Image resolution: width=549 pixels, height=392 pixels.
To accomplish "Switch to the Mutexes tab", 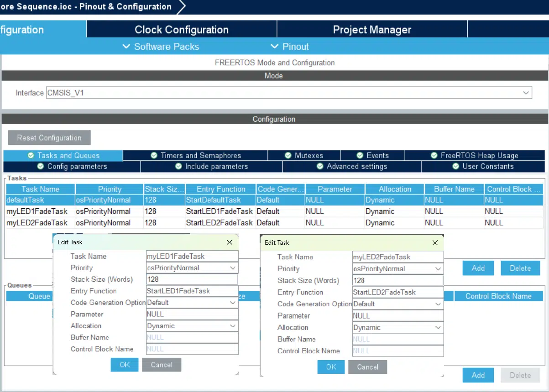I will pos(304,155).
